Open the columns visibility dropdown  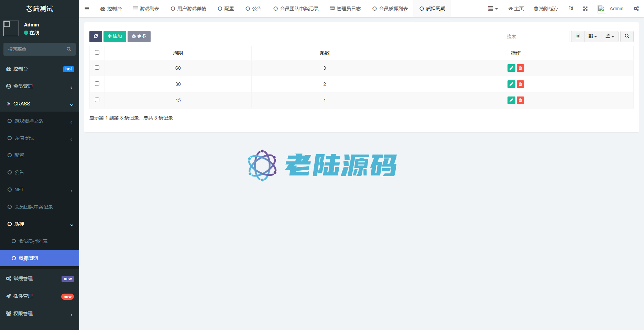coord(592,36)
